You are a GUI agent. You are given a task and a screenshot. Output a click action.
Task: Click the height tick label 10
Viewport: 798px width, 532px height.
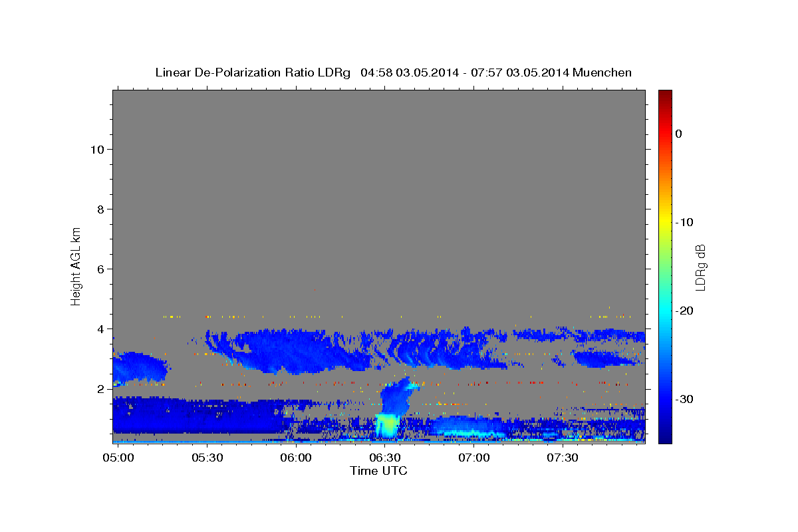(97, 150)
